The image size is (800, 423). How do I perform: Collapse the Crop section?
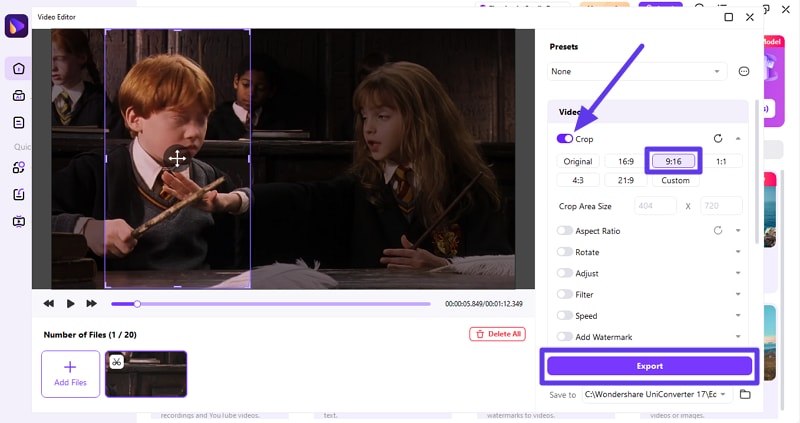738,139
